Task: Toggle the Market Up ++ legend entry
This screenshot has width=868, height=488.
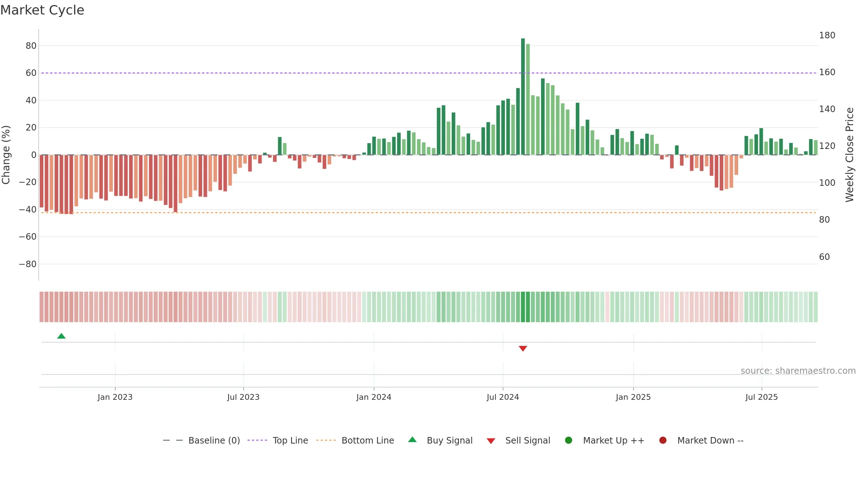Action: pos(605,440)
